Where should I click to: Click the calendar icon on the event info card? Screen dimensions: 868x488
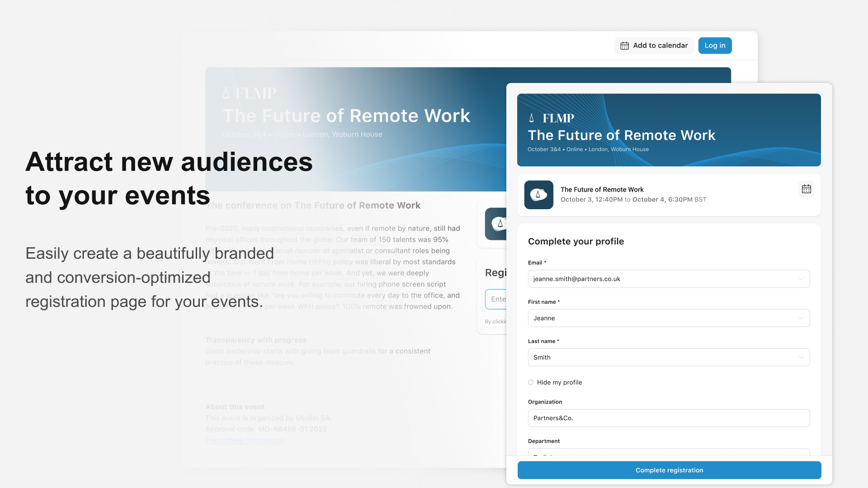[x=807, y=189]
